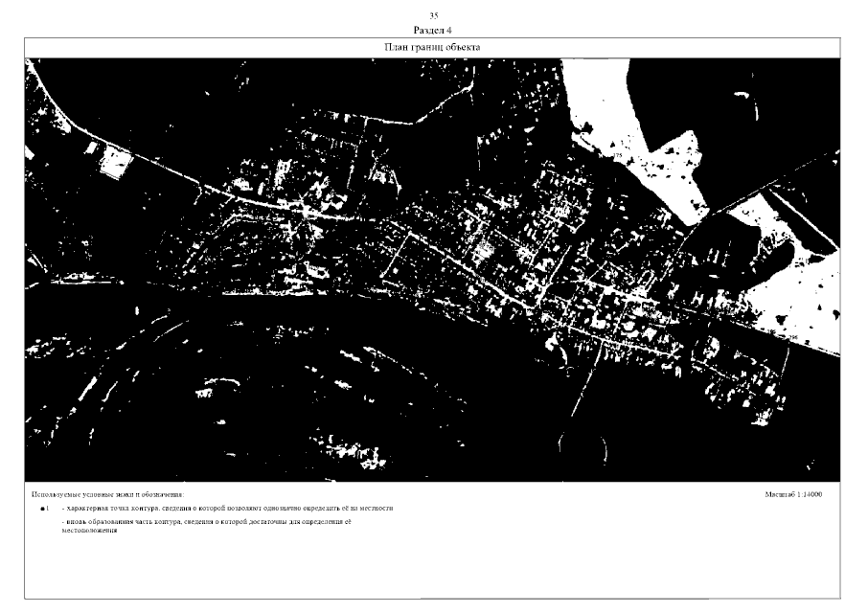Click the 'Масштаб 1:14000' scale text
This screenshot has height=613, width=868.
point(797,494)
